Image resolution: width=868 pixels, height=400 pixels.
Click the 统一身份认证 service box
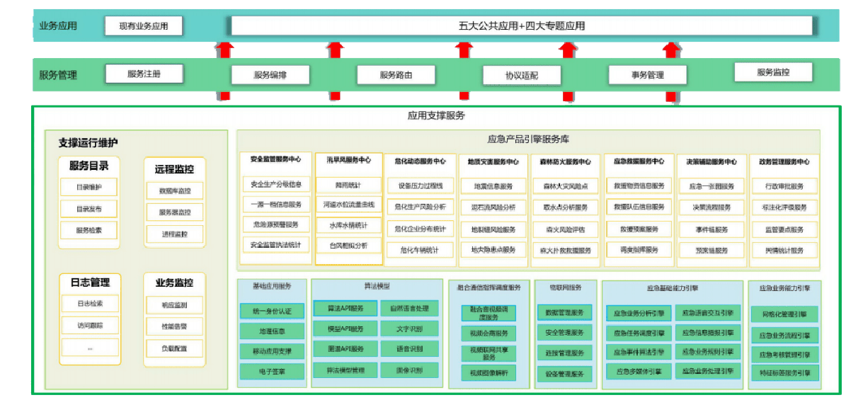[x=271, y=311]
